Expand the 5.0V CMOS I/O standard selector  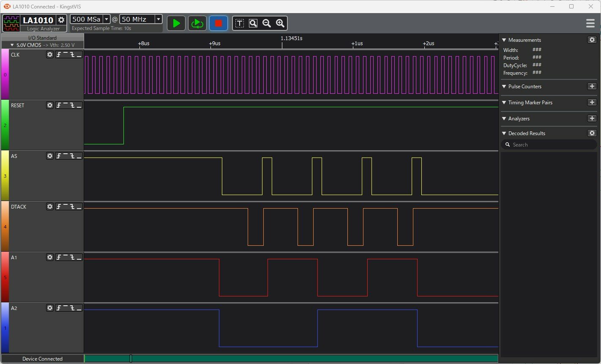point(12,45)
